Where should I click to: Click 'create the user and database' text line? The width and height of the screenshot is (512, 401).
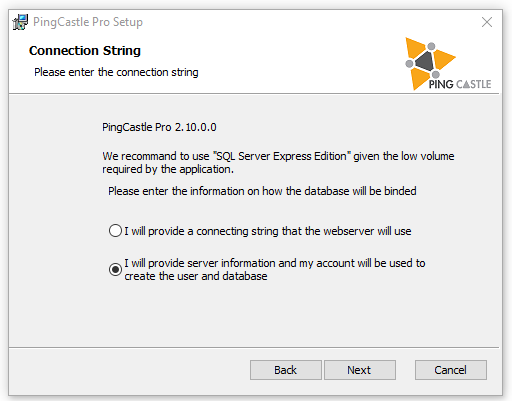196,276
